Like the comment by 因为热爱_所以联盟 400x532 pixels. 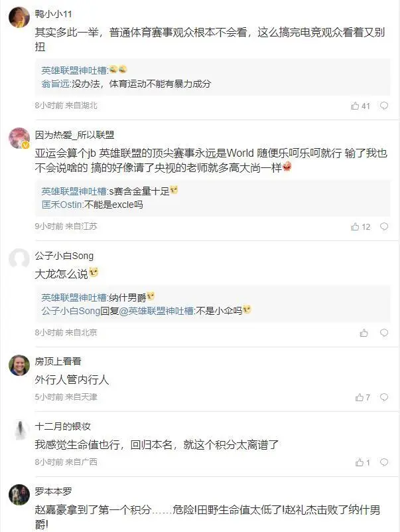[355, 226]
